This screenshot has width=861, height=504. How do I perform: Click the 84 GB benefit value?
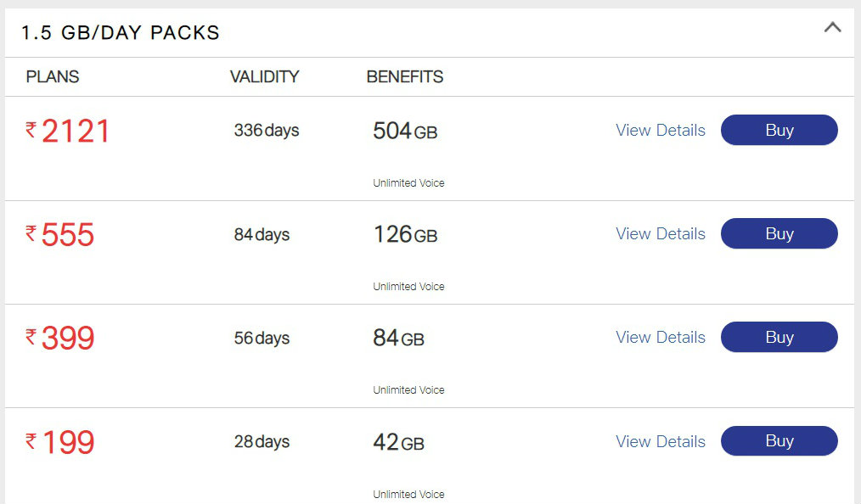398,339
